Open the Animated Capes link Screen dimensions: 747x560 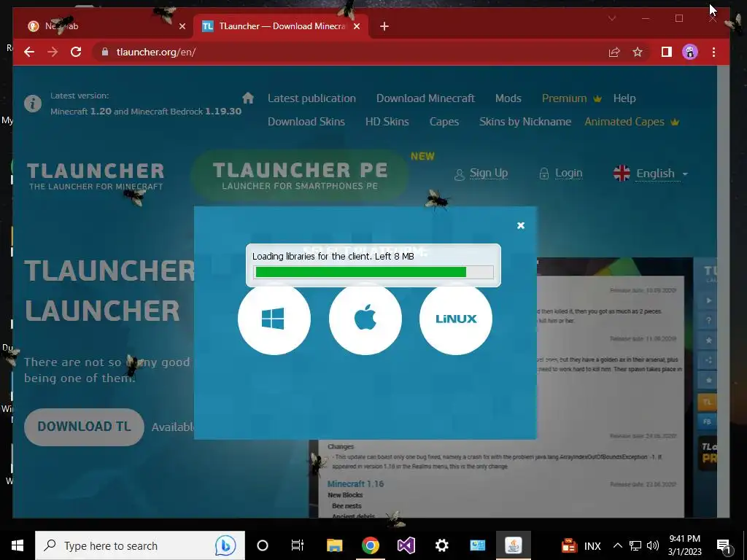pyautogui.click(x=632, y=122)
